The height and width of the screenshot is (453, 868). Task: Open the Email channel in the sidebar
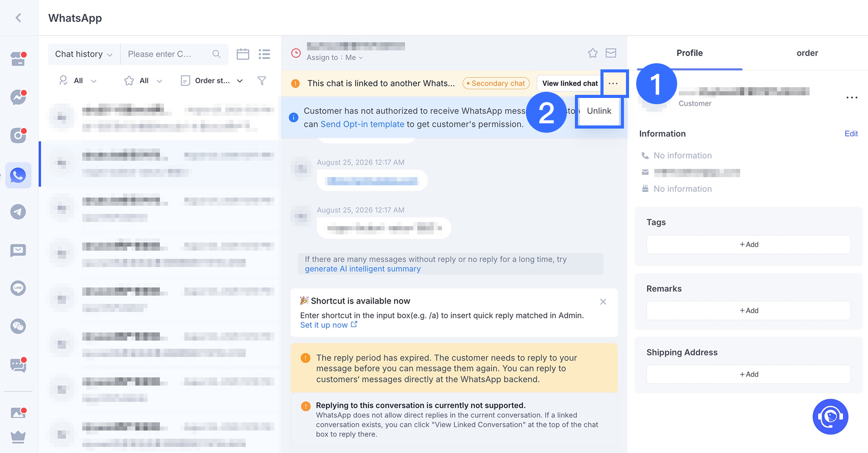click(x=18, y=250)
